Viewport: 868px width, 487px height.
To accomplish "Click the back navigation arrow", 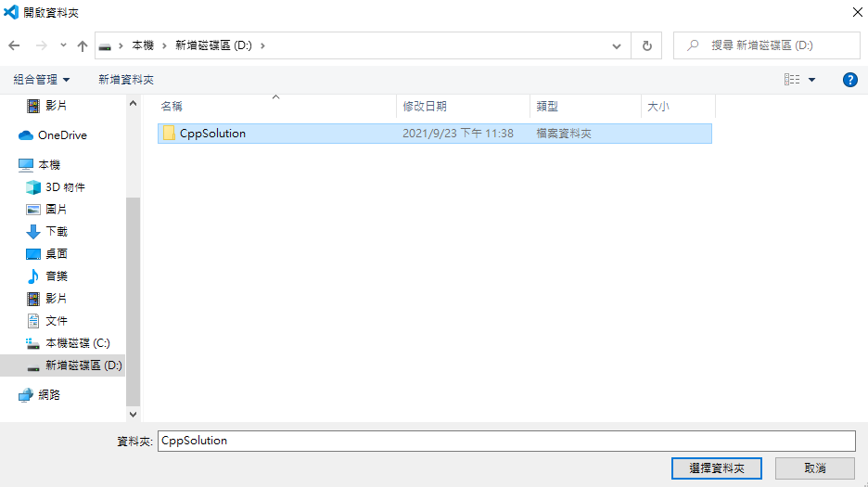I will coord(14,45).
